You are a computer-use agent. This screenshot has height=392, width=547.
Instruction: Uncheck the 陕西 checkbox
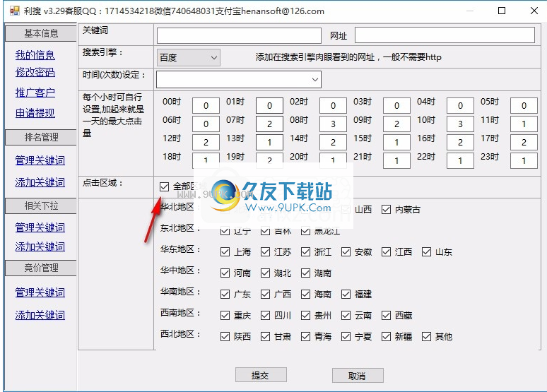click(x=225, y=336)
